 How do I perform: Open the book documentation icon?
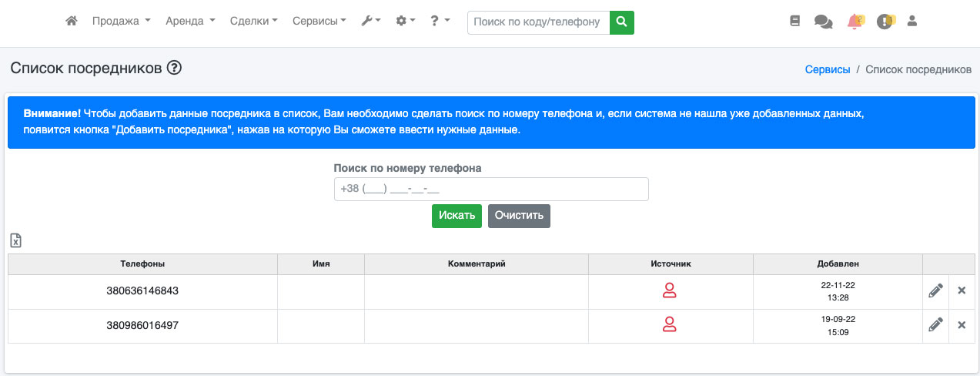click(x=795, y=22)
